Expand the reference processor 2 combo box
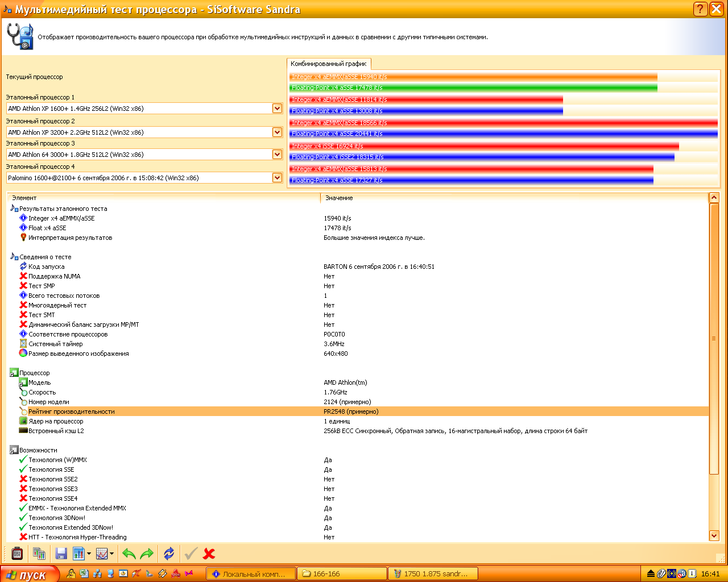Screen dimensions: 728x582 coord(277,132)
